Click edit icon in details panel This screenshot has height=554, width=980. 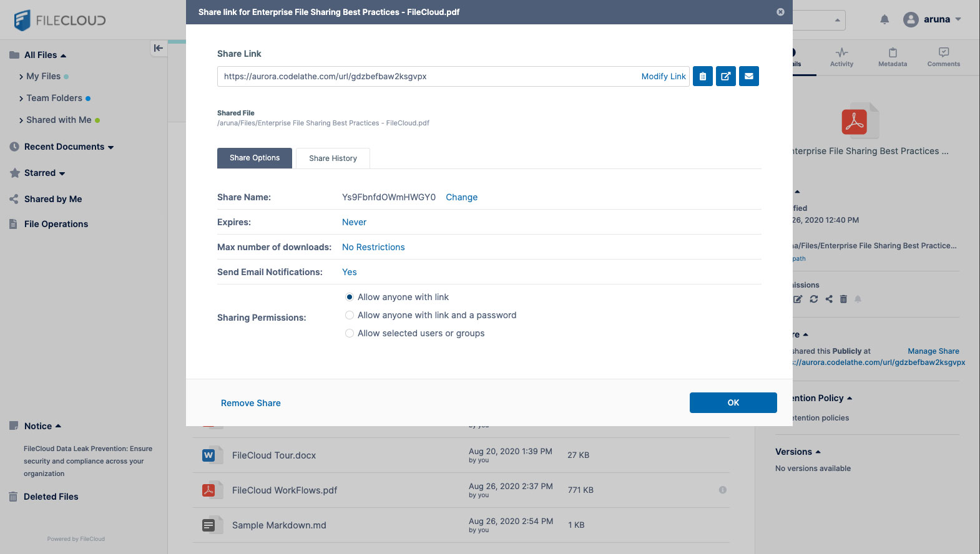[x=798, y=299]
